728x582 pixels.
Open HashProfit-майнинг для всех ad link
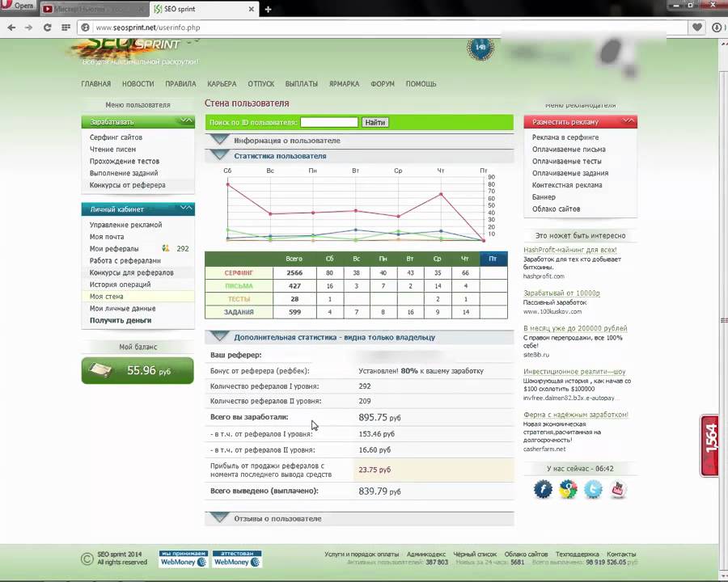click(x=570, y=250)
